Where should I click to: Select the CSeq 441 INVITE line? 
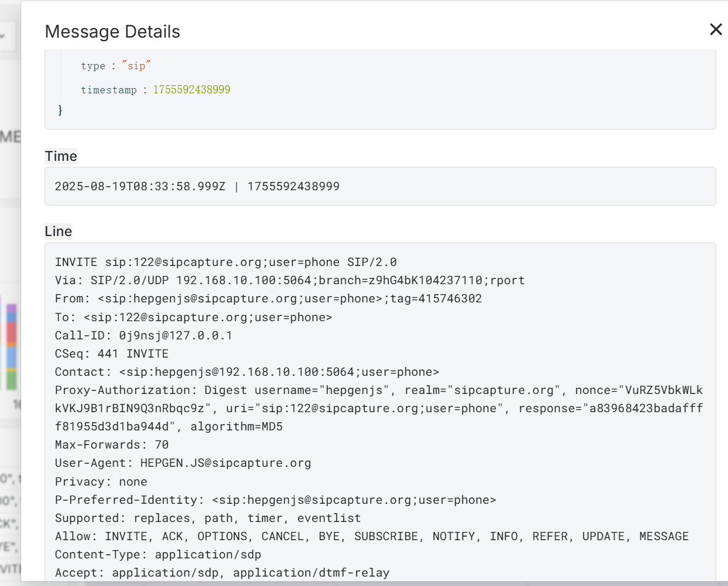pos(112,354)
